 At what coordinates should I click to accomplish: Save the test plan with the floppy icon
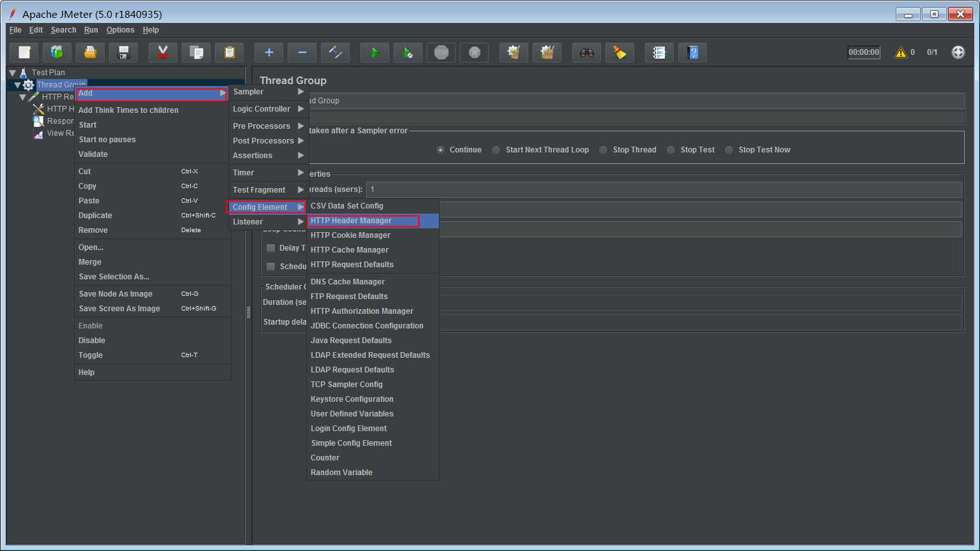click(x=124, y=52)
